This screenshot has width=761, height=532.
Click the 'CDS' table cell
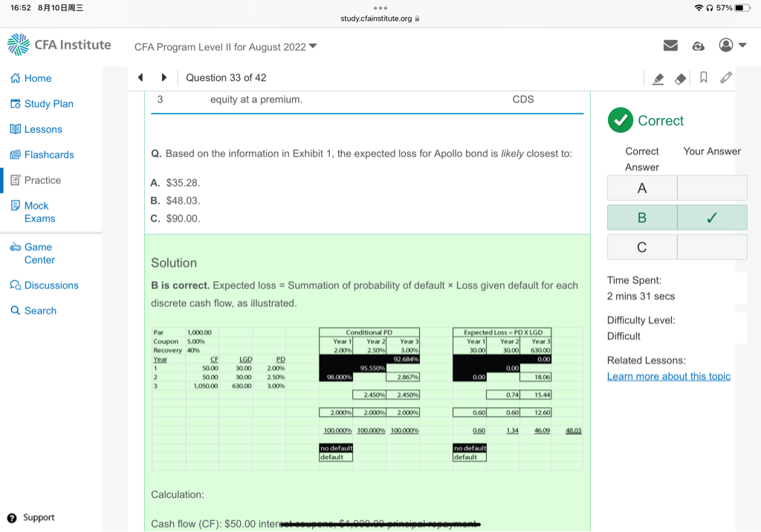[x=522, y=99]
